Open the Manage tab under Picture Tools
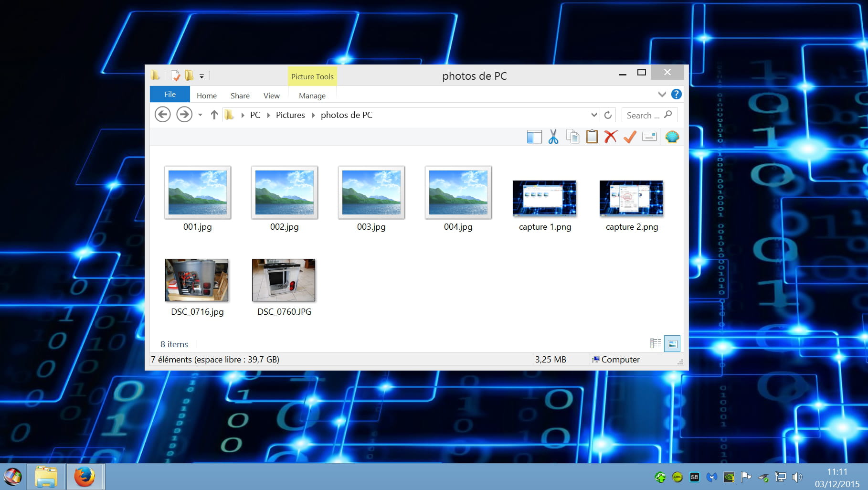868x490 pixels. 312,96
